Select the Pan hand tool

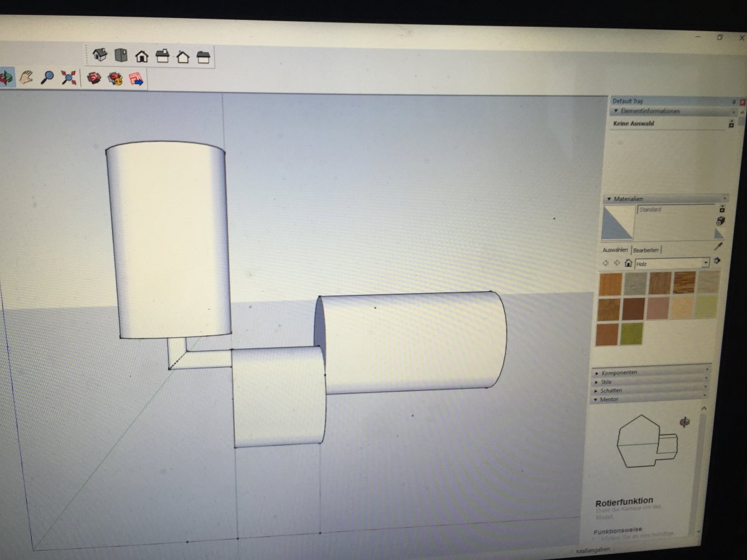(26, 77)
